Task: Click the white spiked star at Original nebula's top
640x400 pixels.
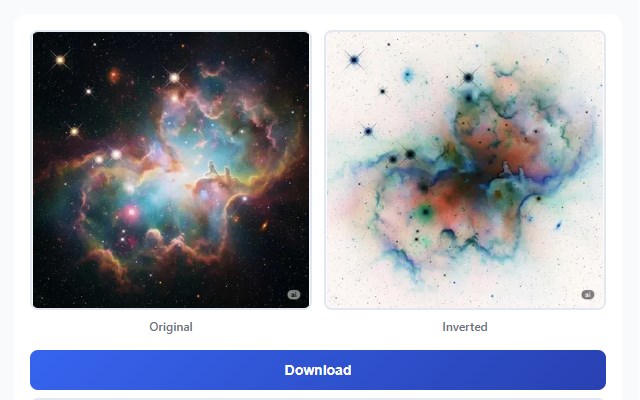Action: [174, 77]
